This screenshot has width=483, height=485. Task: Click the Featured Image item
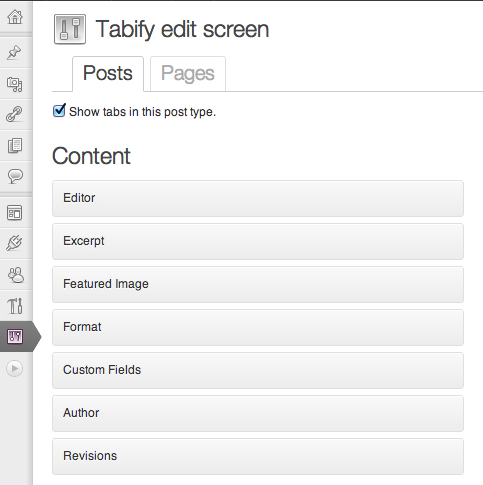[x=258, y=284]
